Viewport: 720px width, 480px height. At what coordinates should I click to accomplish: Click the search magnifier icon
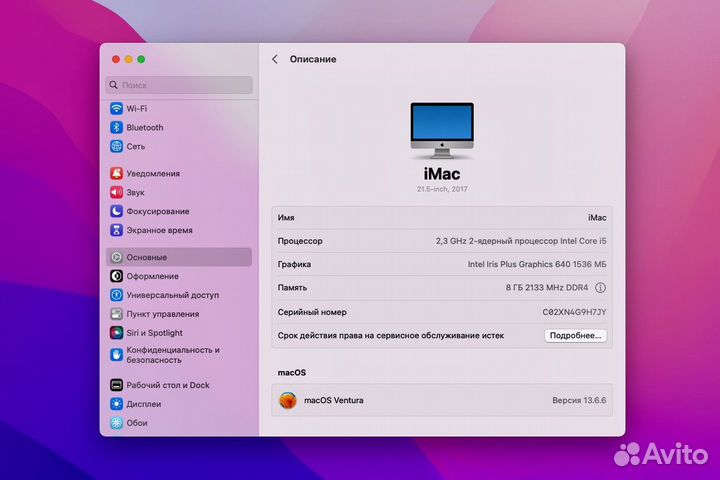tap(113, 85)
